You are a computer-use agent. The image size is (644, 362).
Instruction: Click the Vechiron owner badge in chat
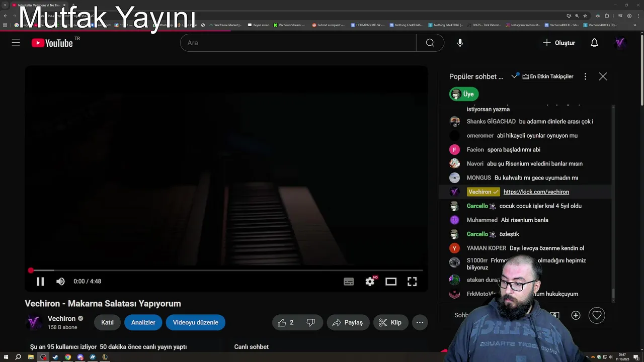[483, 192]
